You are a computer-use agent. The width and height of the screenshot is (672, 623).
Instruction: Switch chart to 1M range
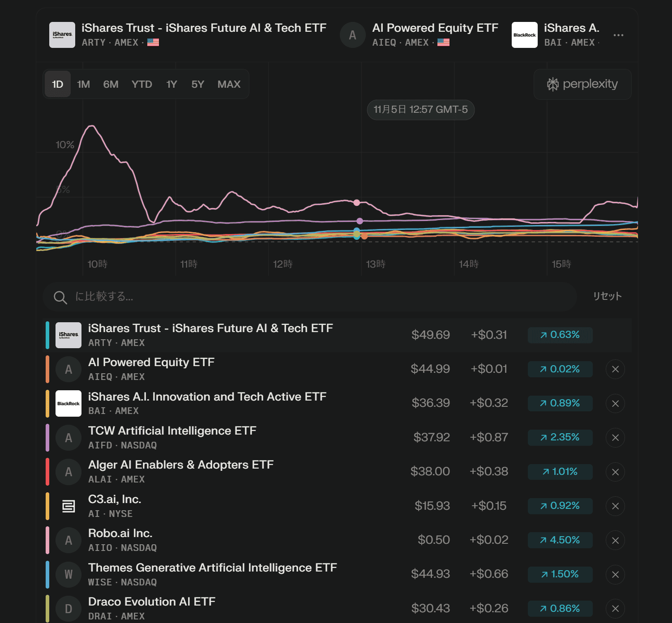(83, 84)
